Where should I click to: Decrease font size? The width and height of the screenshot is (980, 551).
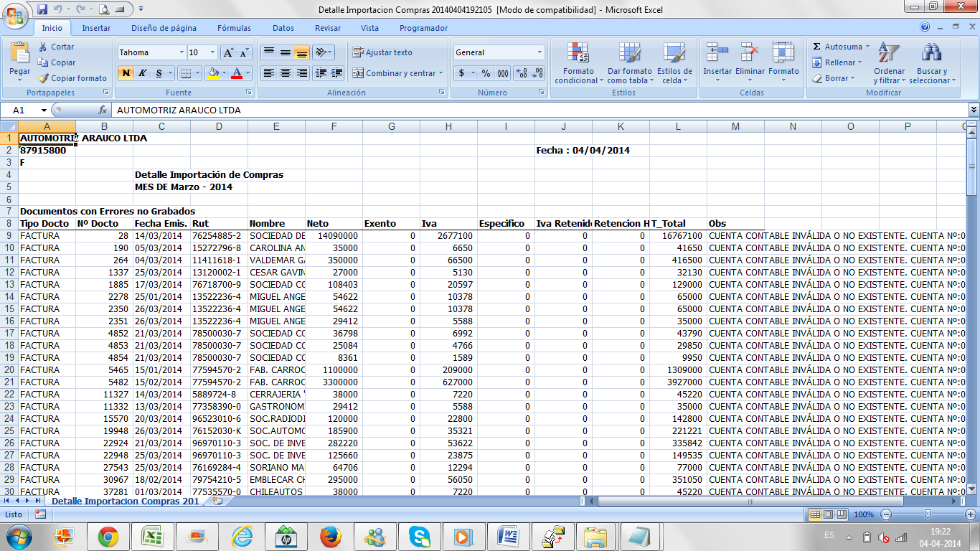(244, 52)
